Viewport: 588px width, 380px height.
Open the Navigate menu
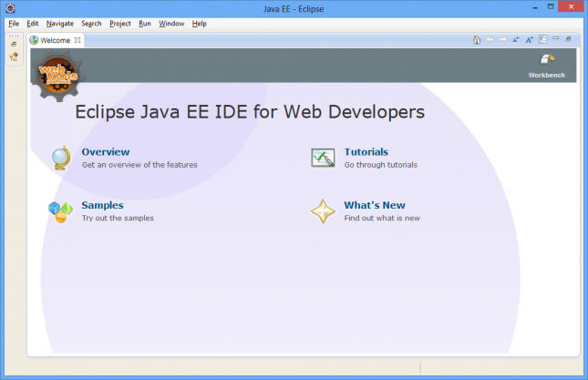click(60, 23)
